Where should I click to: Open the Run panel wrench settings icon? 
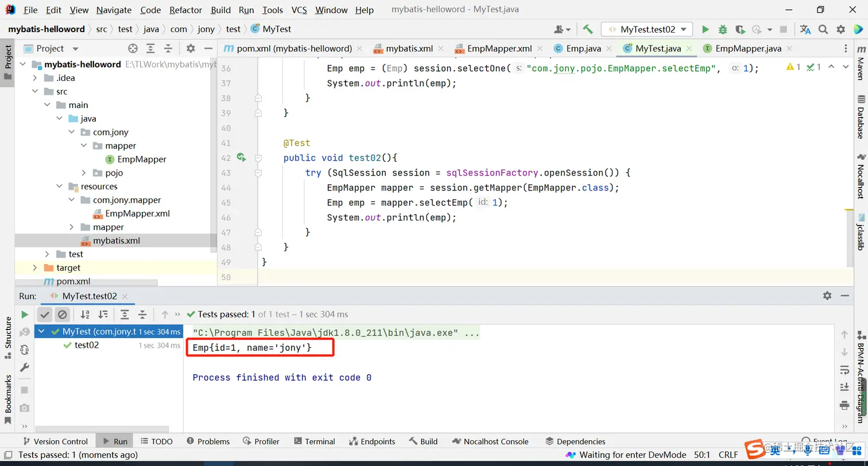pos(25,367)
